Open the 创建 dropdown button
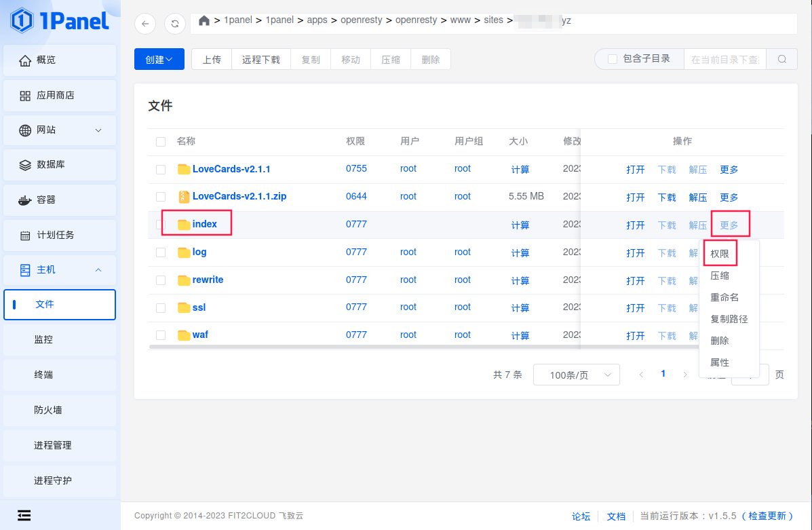 click(x=159, y=59)
